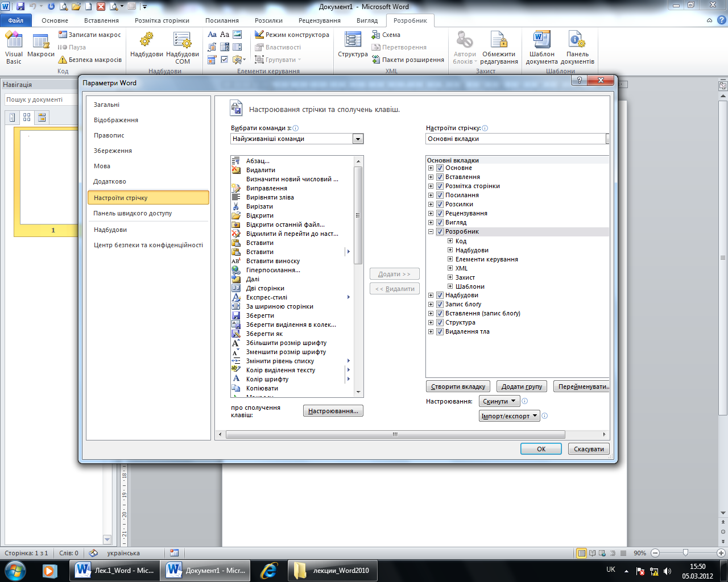Click zoom slider in status bar
Image resolution: width=728 pixels, height=582 pixels.
(686, 552)
